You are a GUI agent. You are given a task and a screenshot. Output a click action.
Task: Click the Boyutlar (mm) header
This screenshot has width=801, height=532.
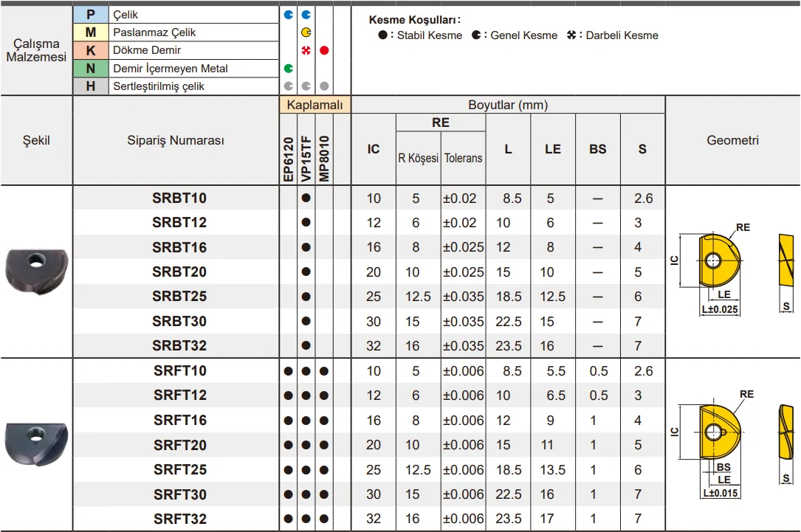pos(508,105)
